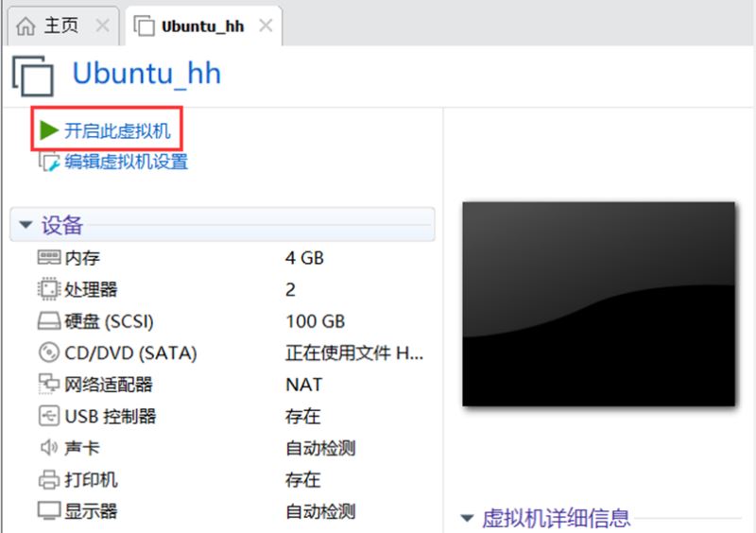Image resolution: width=756 pixels, height=533 pixels.
Task: Switch to the 主页 tab
Action: pos(62,26)
